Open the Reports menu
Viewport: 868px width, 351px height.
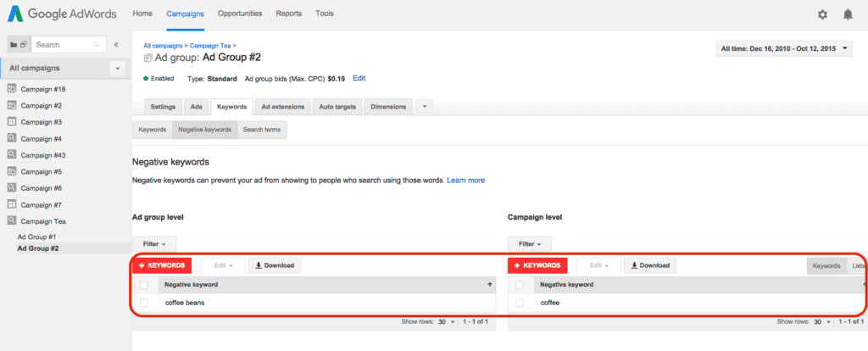pyautogui.click(x=289, y=14)
